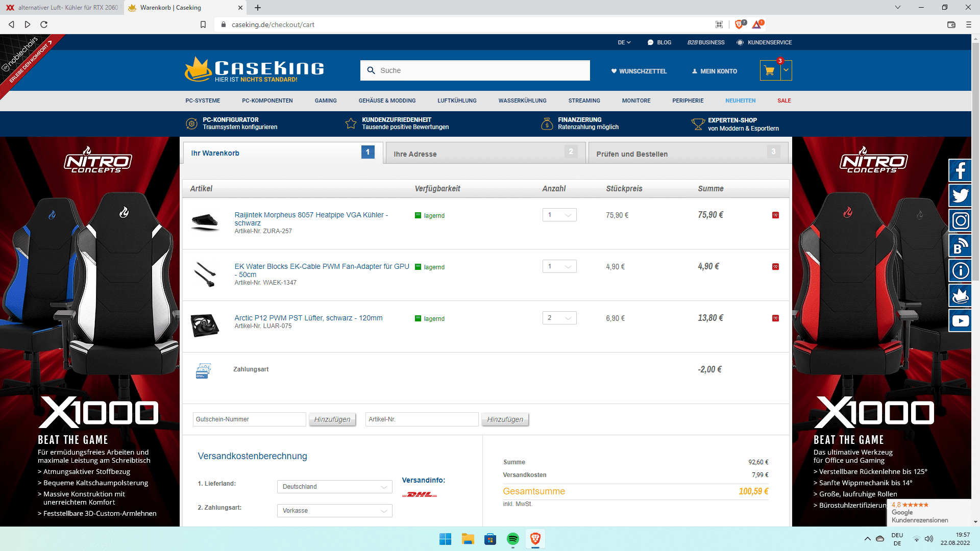
Task: Click the Gutschein-Nummer input field
Action: coord(249,419)
